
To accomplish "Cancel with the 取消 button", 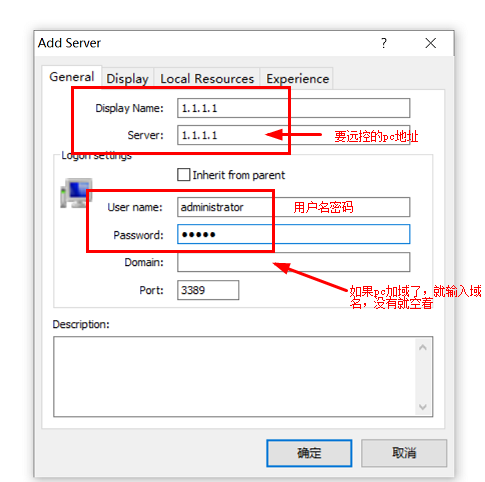I will click(404, 453).
